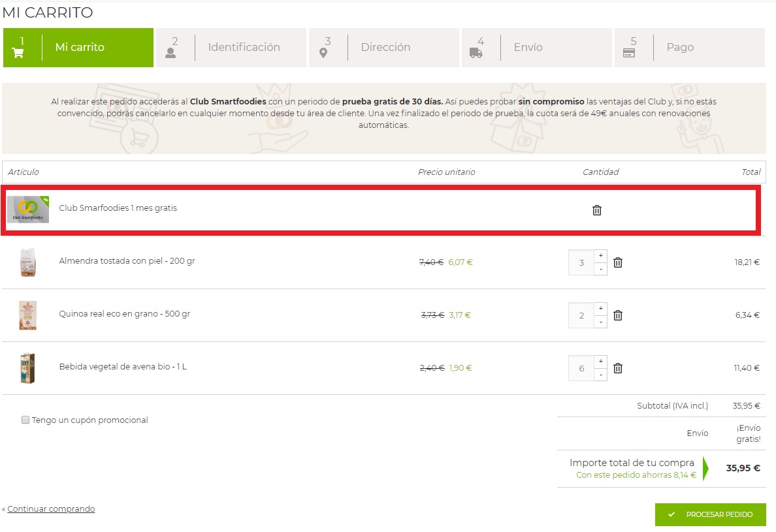Click the Subtotal amount 35,95 €

point(747,405)
